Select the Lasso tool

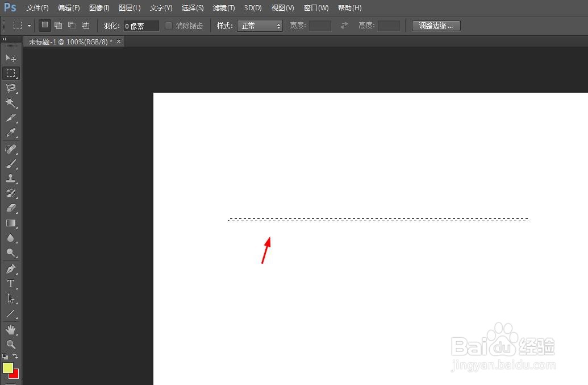(11, 88)
